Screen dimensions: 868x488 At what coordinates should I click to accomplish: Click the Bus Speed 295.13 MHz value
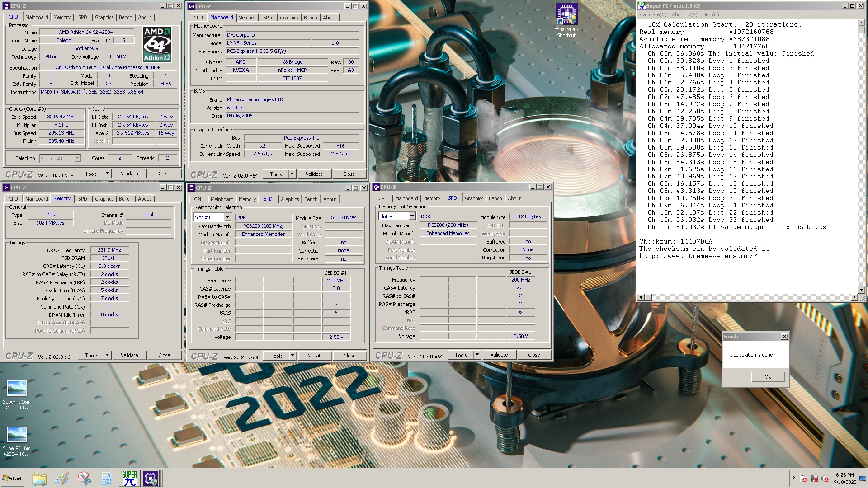[61, 133]
